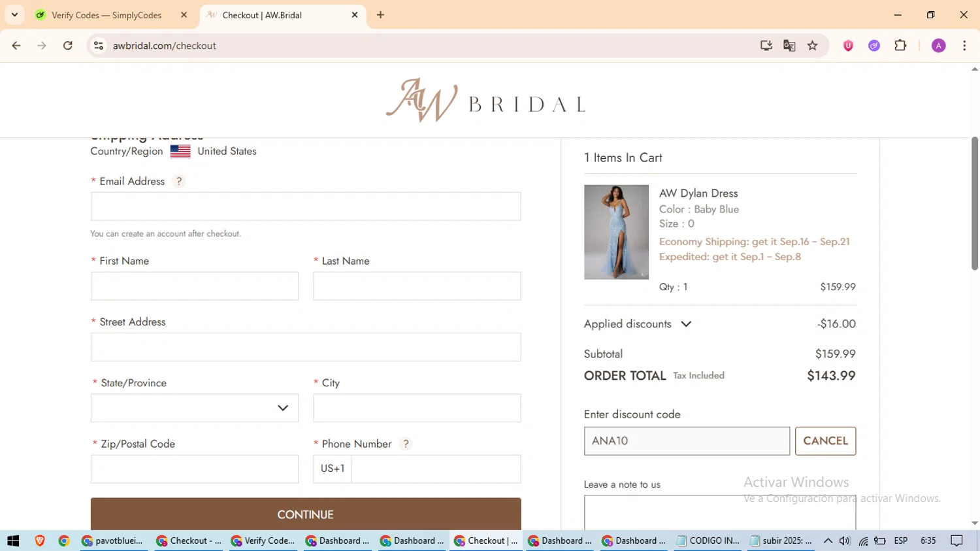Click the volume speaker tray icon
This screenshot has height=551, width=980.
(845, 541)
